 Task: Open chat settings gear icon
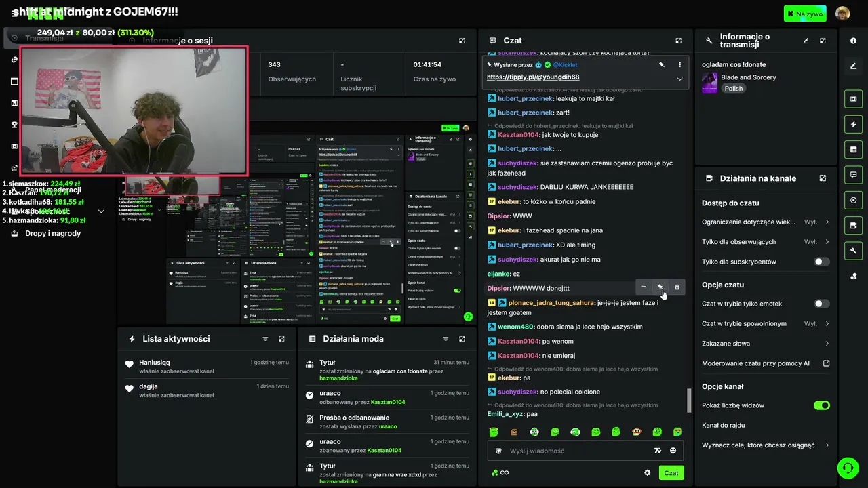647,473
